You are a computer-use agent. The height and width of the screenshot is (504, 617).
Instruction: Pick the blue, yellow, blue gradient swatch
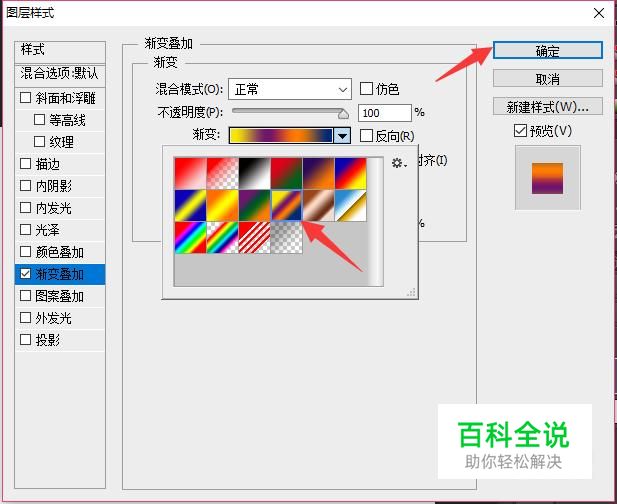tap(190, 205)
